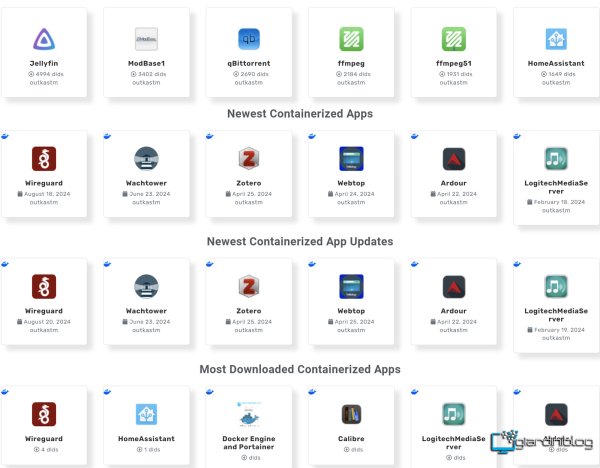Open the Jellyfin app name link
This screenshot has width=600, height=468.
point(44,64)
